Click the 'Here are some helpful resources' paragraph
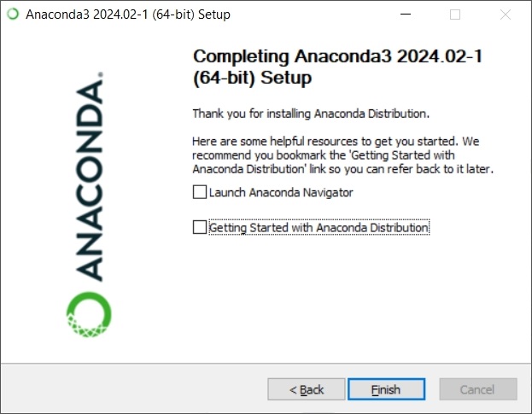Screen dimensions: 532x414 coord(342,155)
